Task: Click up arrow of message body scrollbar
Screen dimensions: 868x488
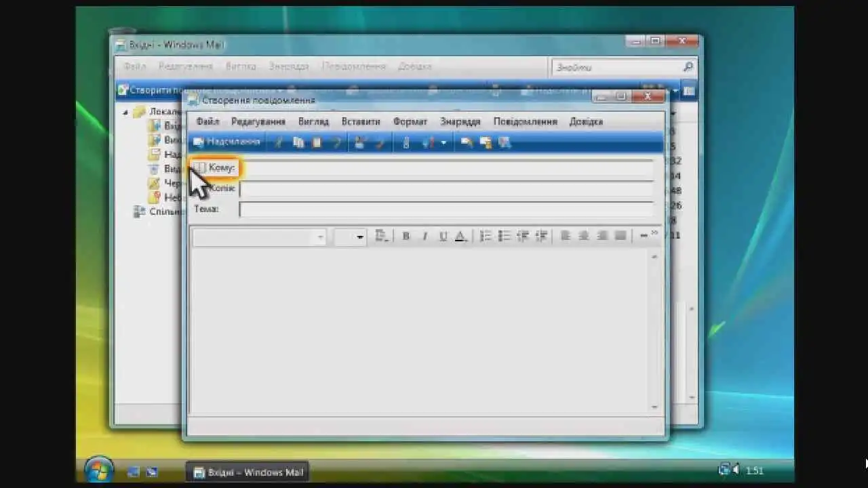Action: [654, 257]
